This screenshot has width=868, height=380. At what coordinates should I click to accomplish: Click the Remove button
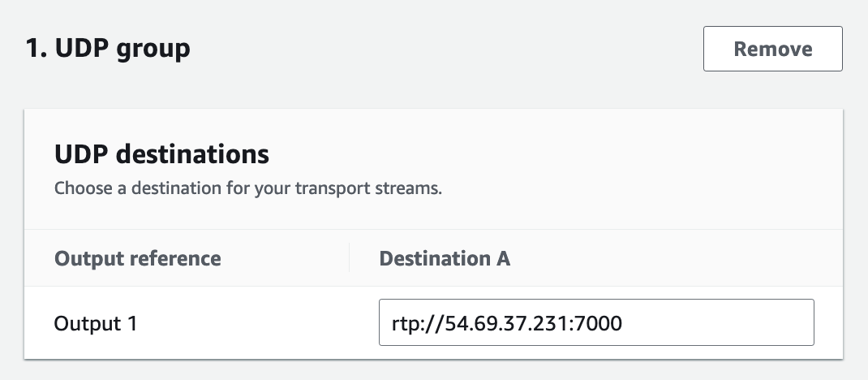(772, 49)
